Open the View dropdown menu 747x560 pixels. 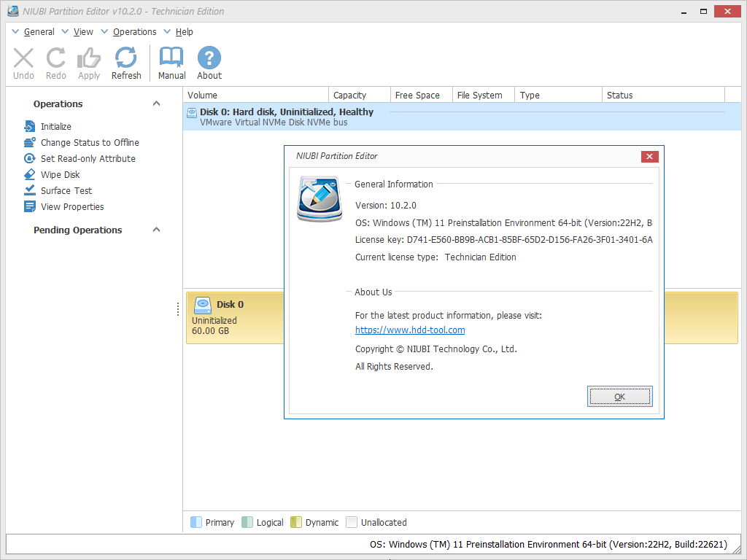pos(83,32)
